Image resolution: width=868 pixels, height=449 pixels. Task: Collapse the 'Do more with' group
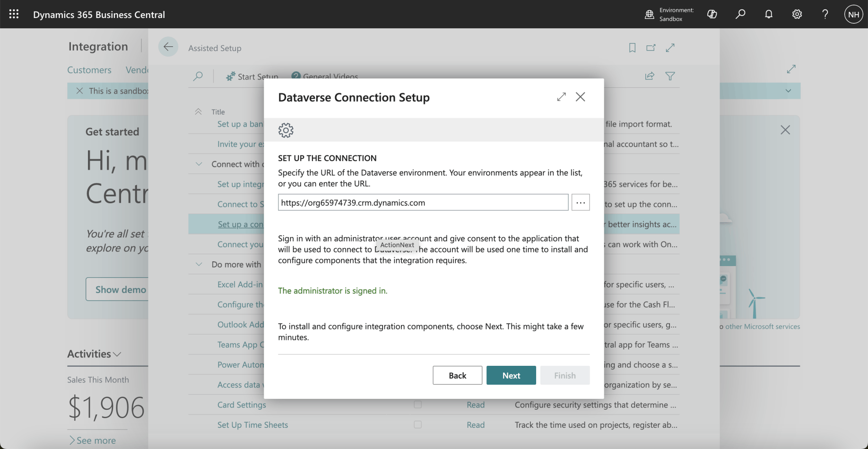(x=199, y=264)
